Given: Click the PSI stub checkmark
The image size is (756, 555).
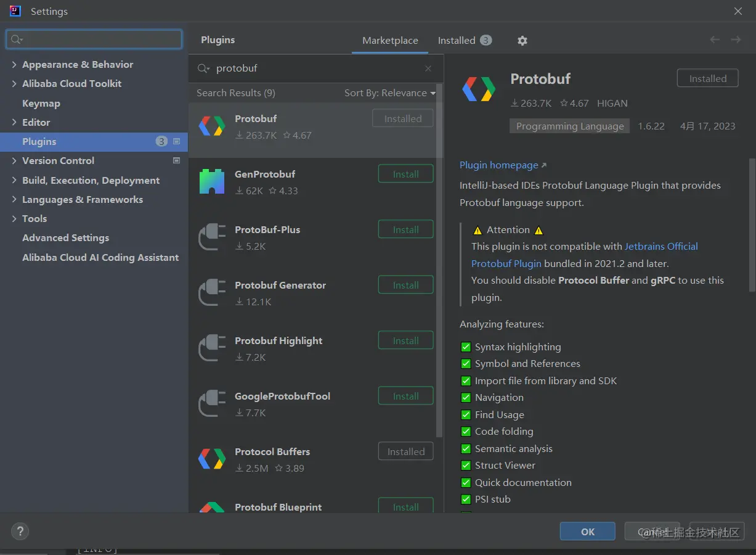Looking at the screenshot, I should (x=466, y=499).
